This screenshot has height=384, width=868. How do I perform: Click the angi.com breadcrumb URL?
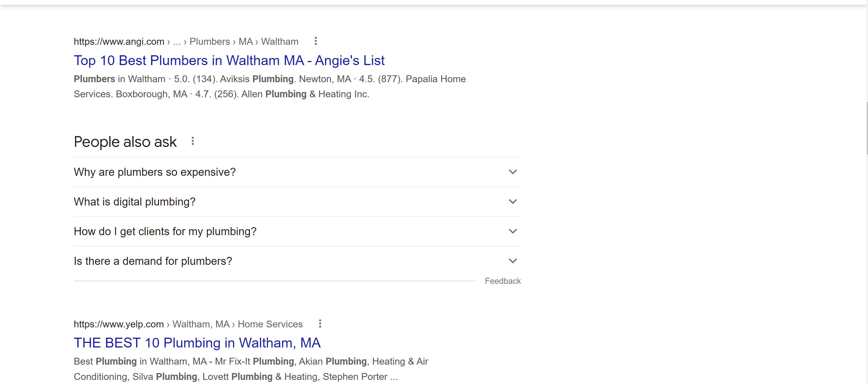point(186,41)
